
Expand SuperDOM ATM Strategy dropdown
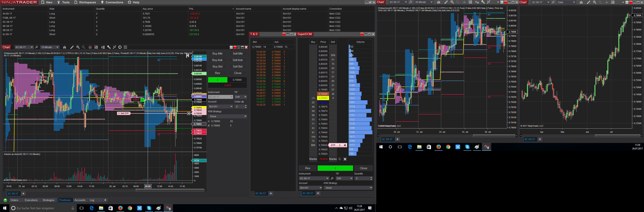pos(348,188)
